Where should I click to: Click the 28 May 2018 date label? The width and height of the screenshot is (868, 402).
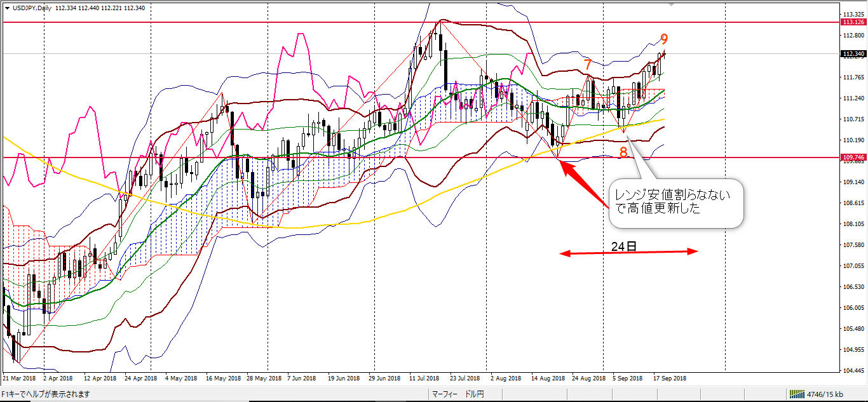[263, 378]
